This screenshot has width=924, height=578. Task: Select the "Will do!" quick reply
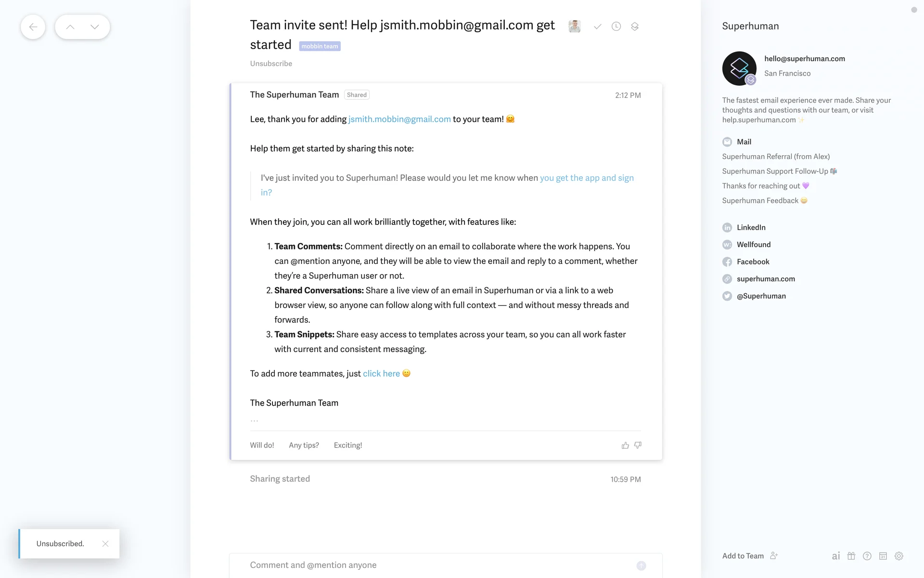262,445
